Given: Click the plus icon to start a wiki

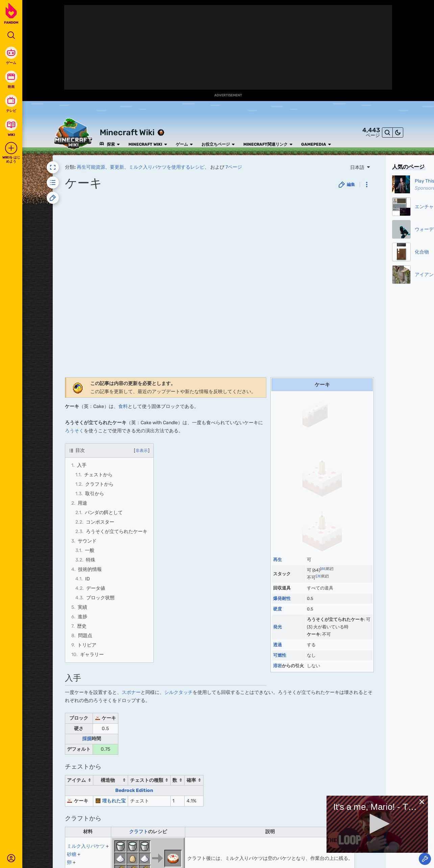Looking at the screenshot, I should (11, 148).
